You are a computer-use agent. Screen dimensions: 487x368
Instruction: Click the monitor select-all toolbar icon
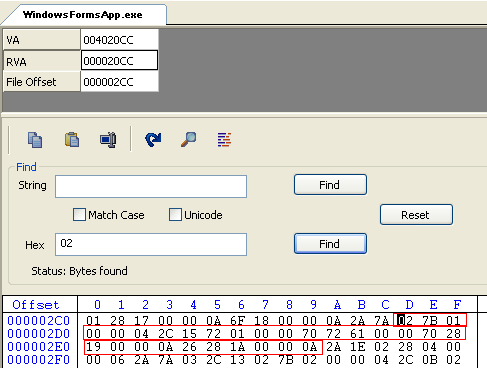click(108, 139)
